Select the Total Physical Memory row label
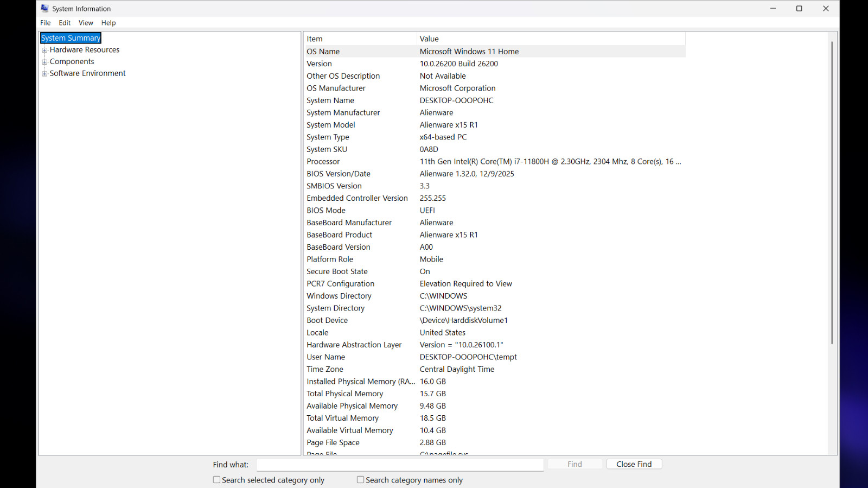868x488 pixels. pos(345,394)
